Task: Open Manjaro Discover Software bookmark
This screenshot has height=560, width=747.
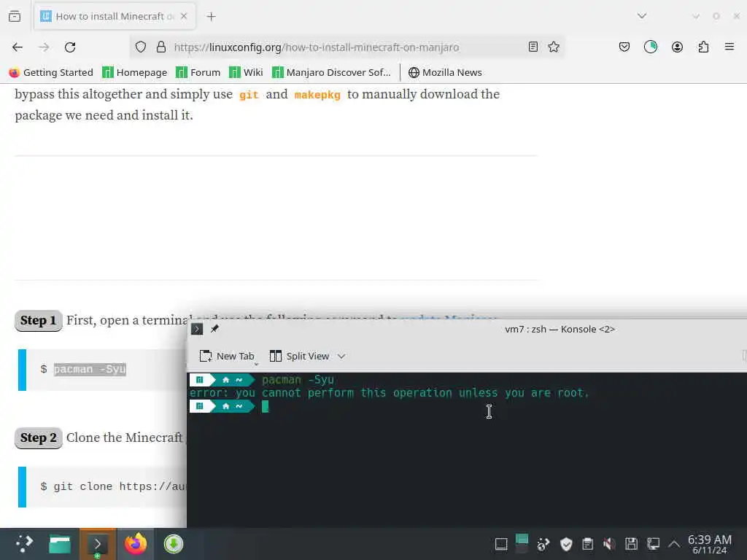Action: [x=331, y=72]
